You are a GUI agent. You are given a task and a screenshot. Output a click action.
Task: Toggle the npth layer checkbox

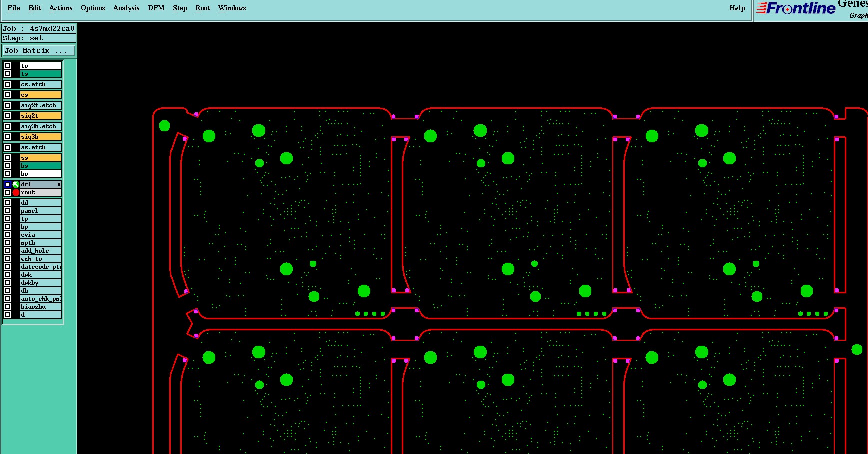pyautogui.click(x=8, y=243)
